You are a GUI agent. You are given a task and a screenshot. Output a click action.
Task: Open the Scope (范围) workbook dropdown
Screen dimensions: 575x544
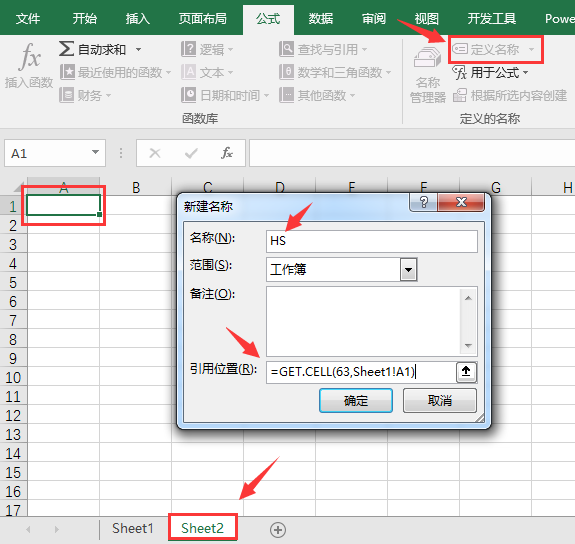[x=408, y=270]
